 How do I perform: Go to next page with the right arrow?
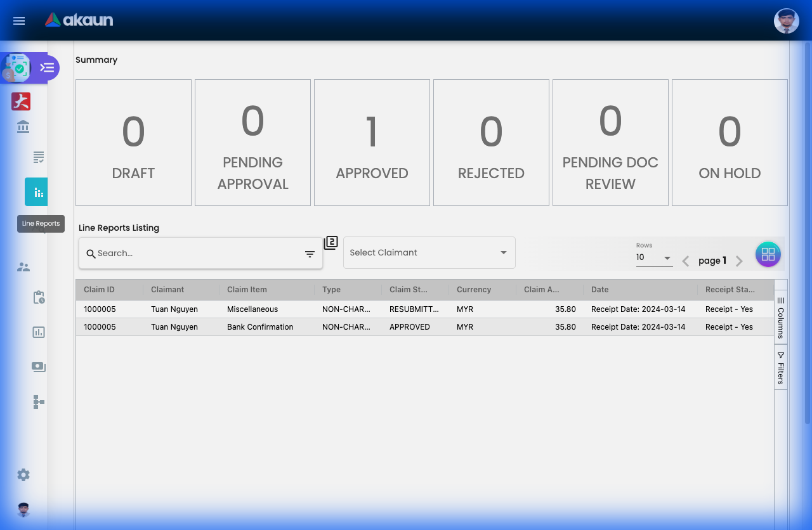click(738, 260)
